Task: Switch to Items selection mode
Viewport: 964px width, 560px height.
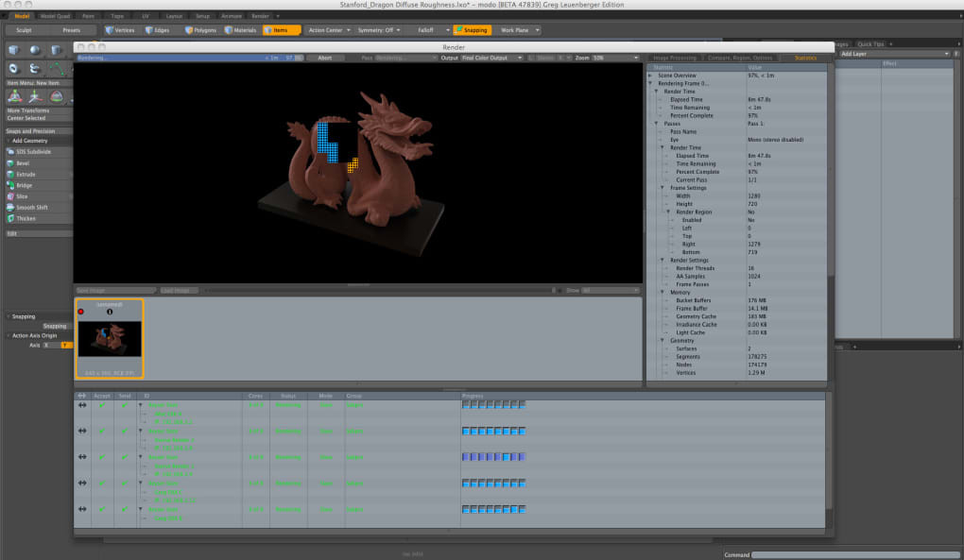Action: click(x=282, y=30)
